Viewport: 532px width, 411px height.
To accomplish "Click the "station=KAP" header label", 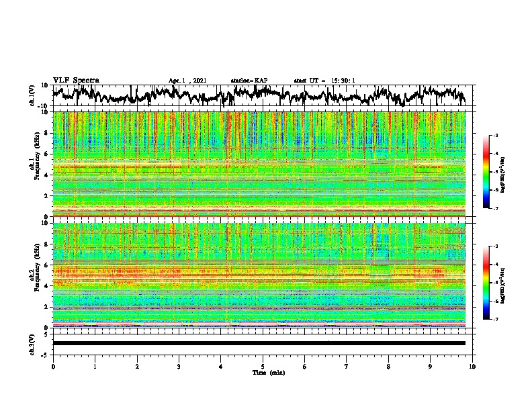I will click(x=249, y=81).
